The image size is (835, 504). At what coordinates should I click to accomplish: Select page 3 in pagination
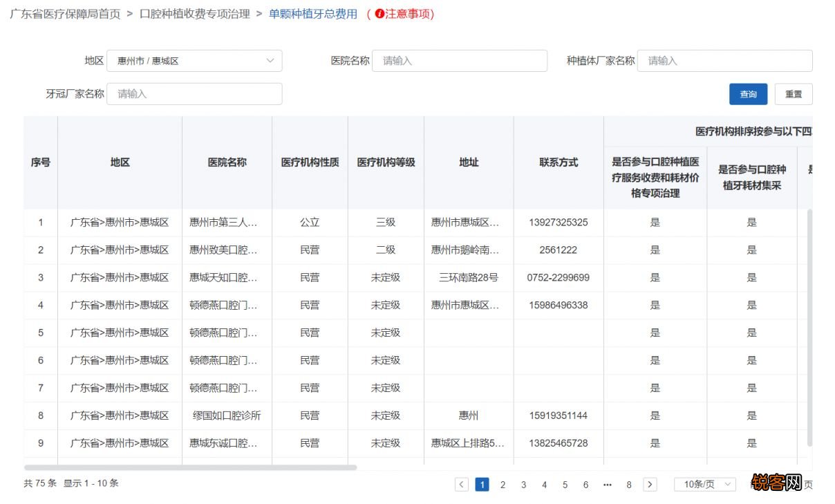point(524,485)
